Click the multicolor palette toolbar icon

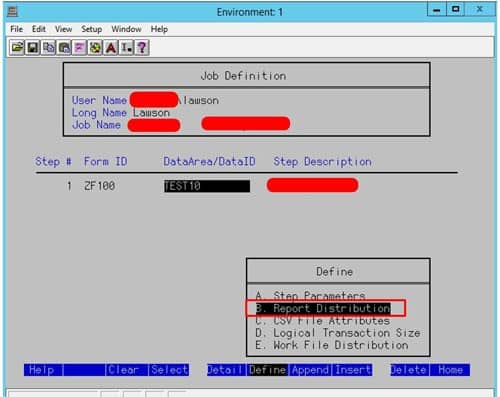[95, 48]
